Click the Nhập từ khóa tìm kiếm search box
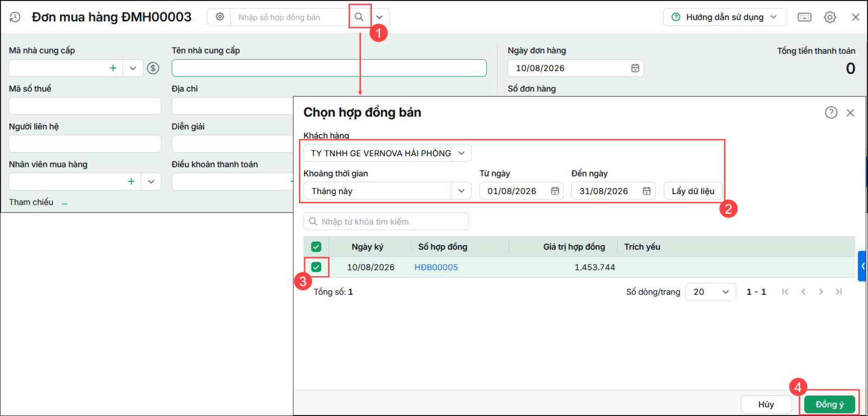Image resolution: width=868 pixels, height=416 pixels. coord(386,221)
